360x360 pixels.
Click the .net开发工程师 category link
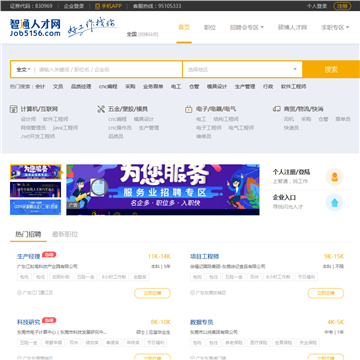(x=38, y=136)
